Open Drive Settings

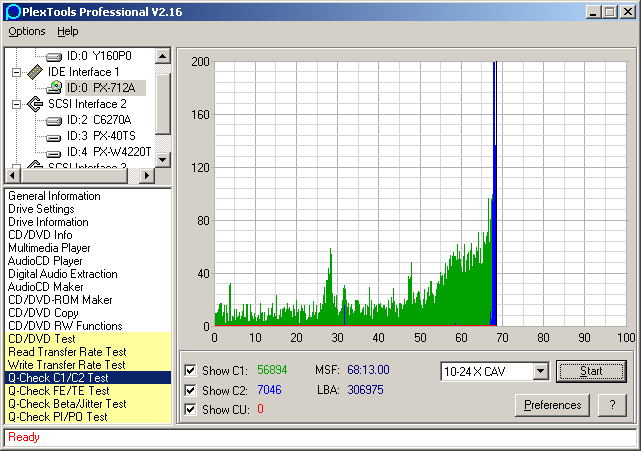(x=41, y=209)
